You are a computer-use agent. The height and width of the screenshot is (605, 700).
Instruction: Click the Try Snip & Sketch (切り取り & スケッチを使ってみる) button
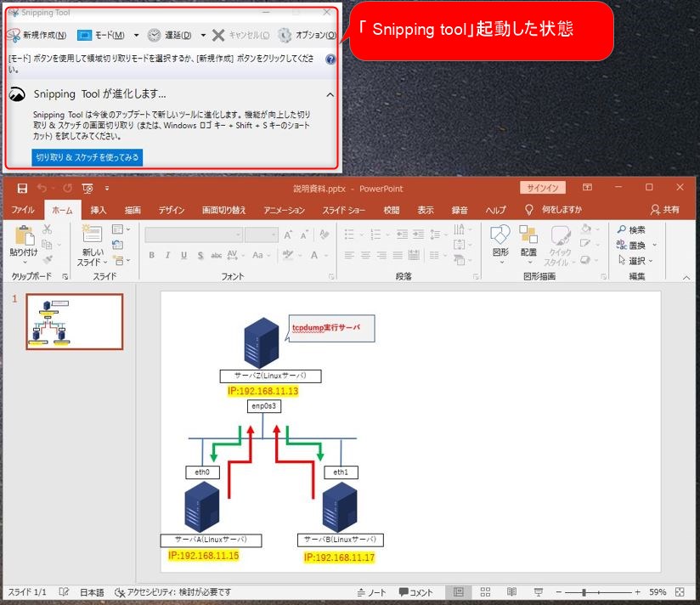(87, 157)
